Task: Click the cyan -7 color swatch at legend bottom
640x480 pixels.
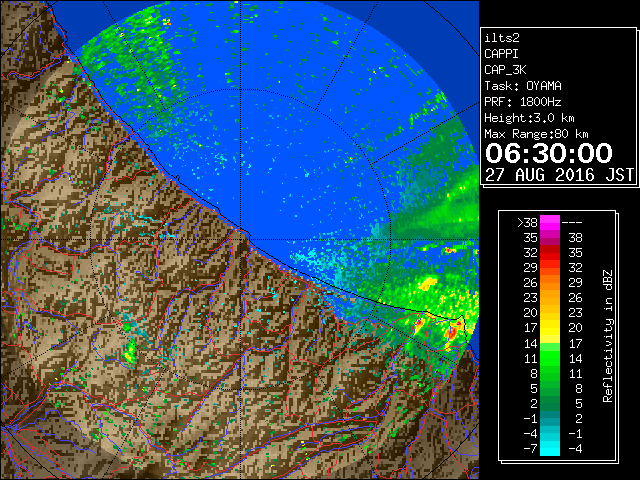Action: [x=550, y=449]
